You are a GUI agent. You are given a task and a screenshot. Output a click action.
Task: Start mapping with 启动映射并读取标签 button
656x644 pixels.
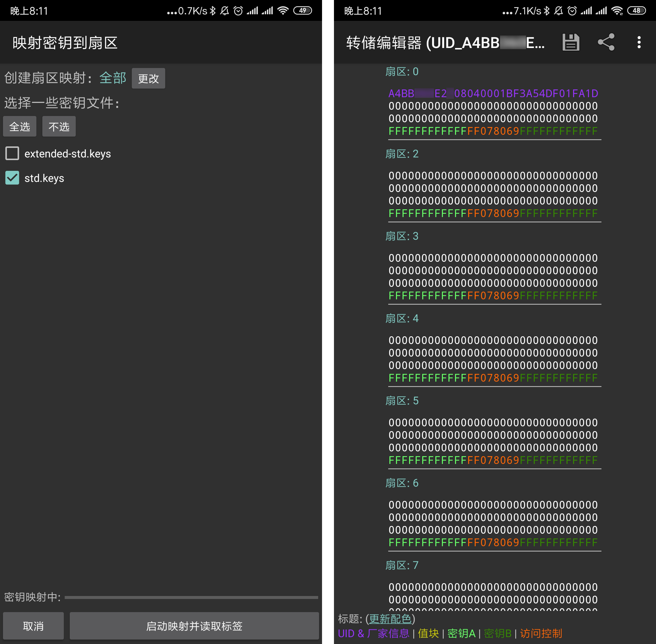click(194, 626)
